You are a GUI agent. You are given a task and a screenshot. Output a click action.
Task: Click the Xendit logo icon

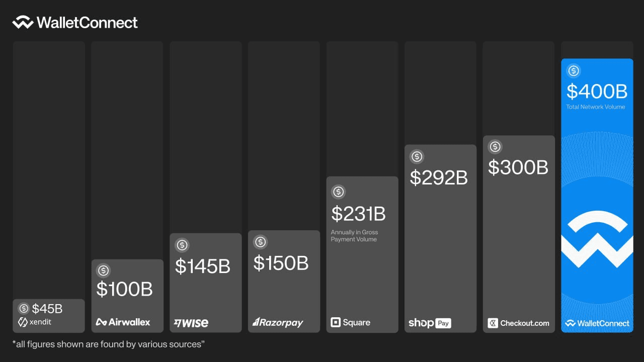(x=23, y=322)
